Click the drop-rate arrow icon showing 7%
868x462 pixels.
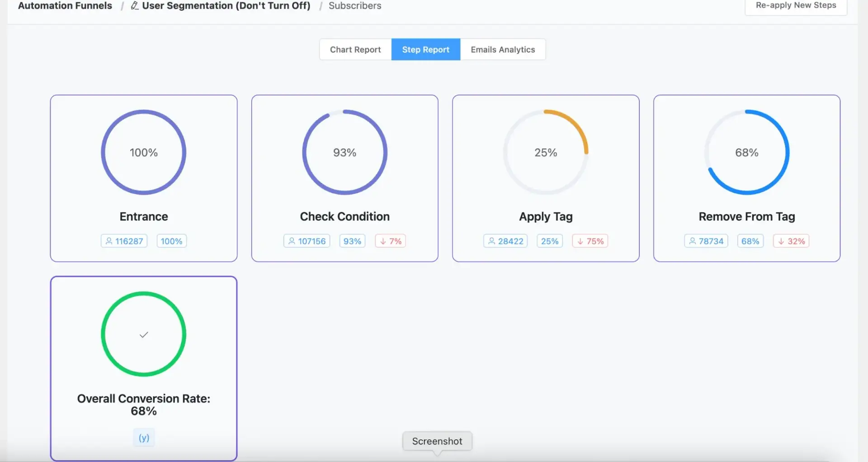(x=383, y=241)
